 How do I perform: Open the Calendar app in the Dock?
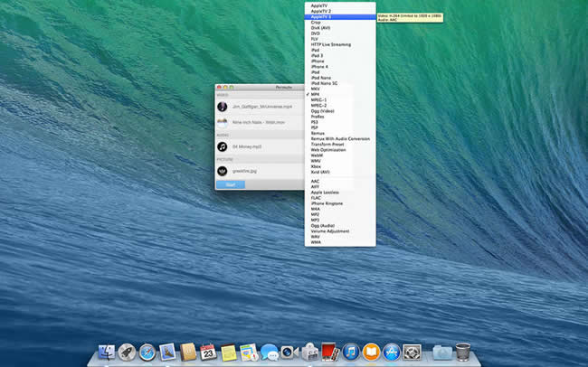(x=208, y=351)
